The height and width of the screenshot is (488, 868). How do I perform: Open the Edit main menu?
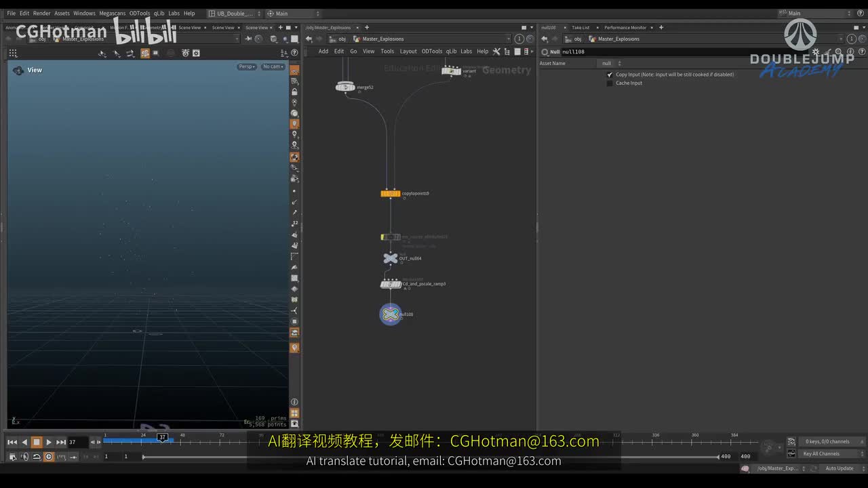pyautogui.click(x=24, y=13)
